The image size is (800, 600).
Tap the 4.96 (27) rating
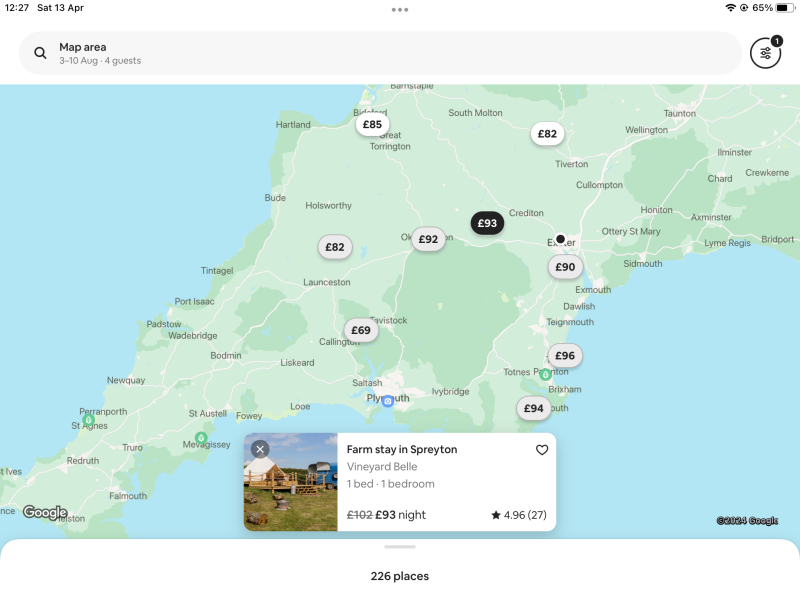[519, 515]
